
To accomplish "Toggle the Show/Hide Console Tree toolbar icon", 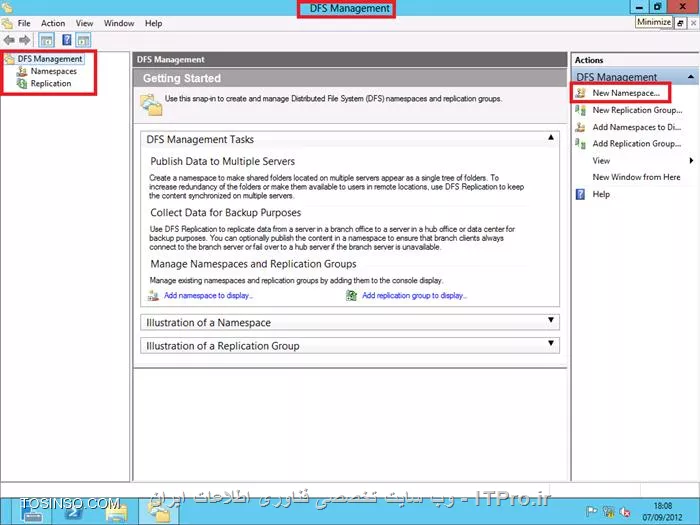I will point(46,40).
